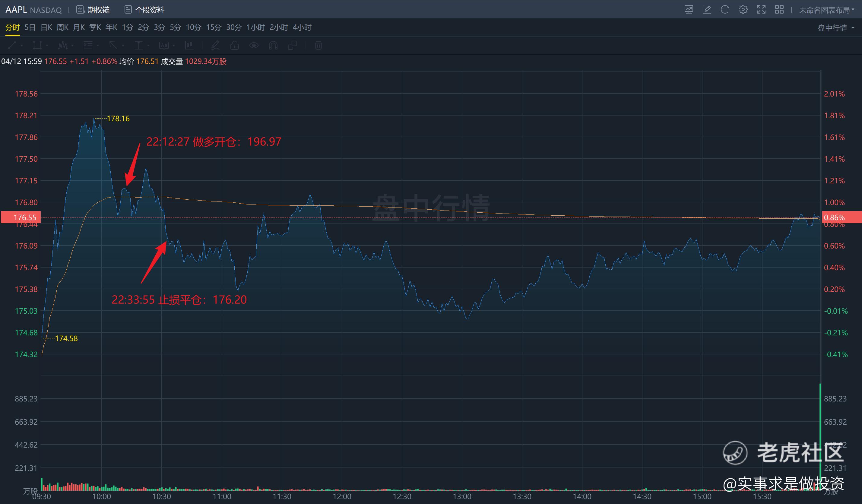Toggle the lock drawings padlock icon

pos(234,45)
